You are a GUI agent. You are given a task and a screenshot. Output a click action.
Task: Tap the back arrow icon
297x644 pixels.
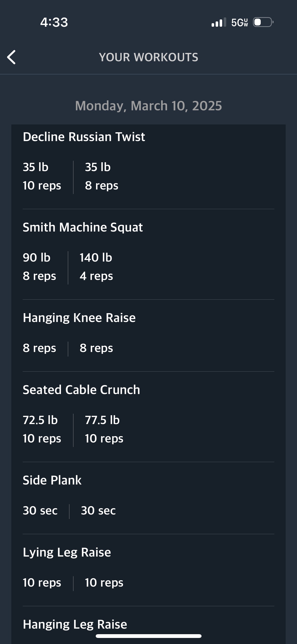click(x=11, y=57)
